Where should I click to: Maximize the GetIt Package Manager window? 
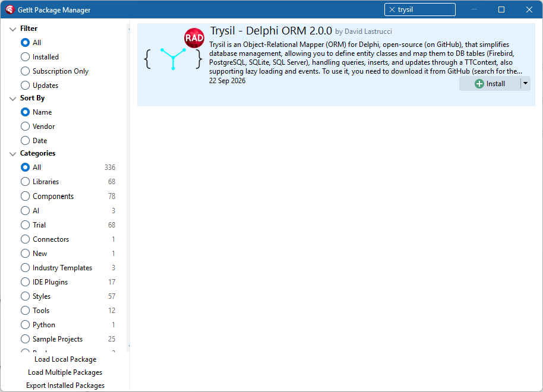(x=501, y=10)
